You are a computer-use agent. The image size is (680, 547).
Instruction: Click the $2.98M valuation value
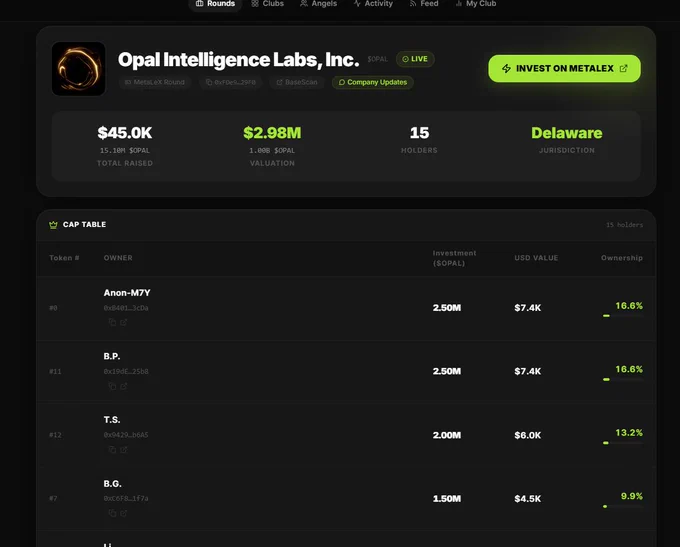point(272,133)
